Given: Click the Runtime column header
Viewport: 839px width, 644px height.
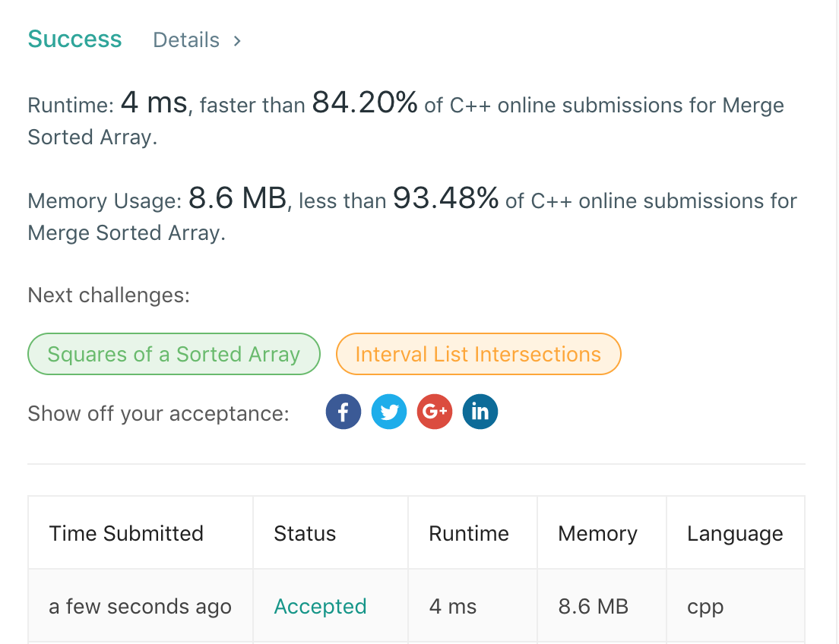Looking at the screenshot, I should (x=469, y=534).
